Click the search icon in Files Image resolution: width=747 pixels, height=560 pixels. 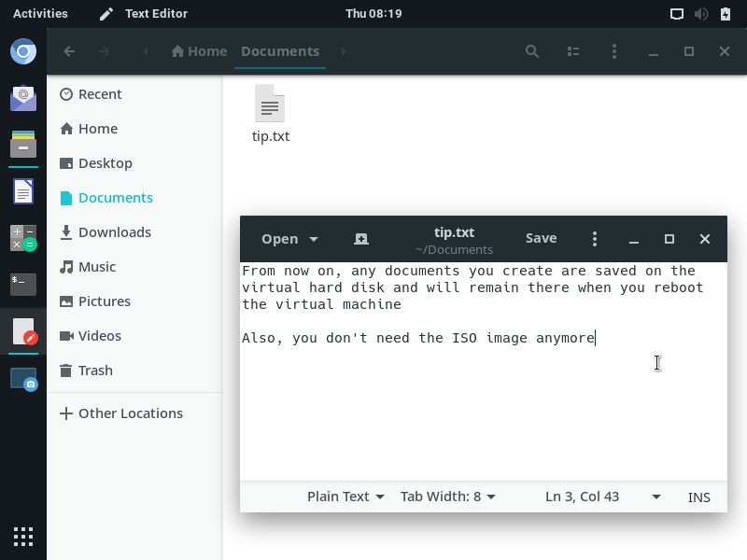click(532, 51)
